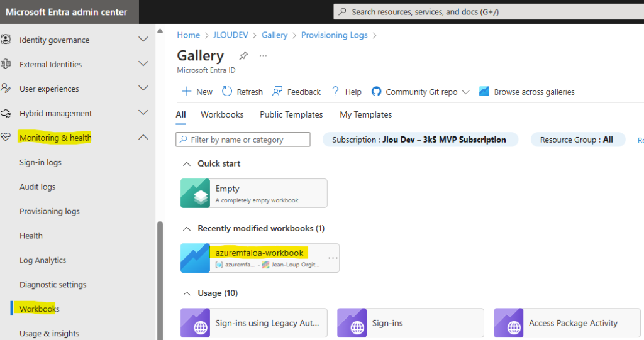Click the Refresh circular arrow icon
Image resolution: width=644 pixels, height=340 pixels.
click(227, 91)
